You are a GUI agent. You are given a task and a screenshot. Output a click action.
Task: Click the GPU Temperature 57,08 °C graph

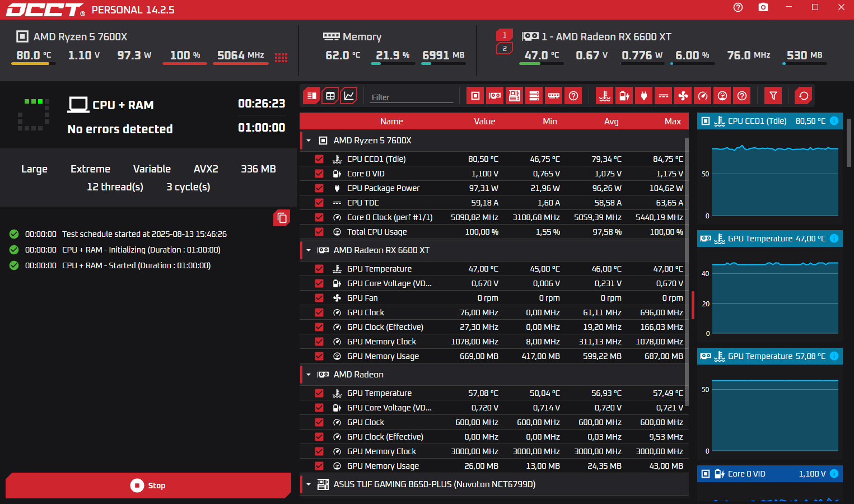coord(775,416)
